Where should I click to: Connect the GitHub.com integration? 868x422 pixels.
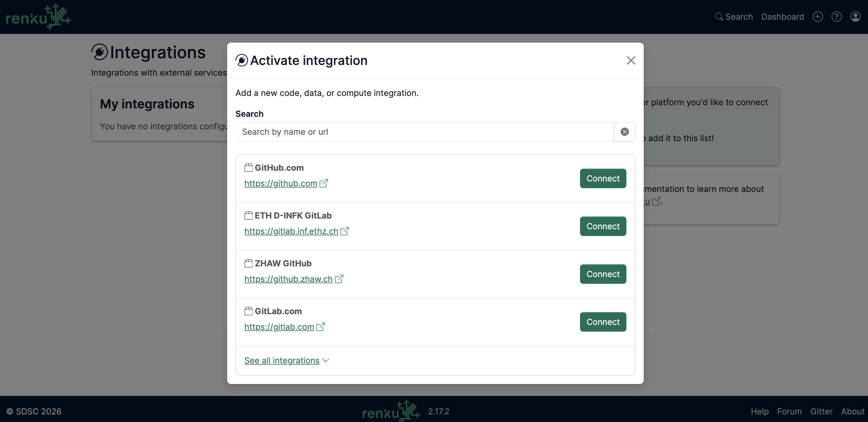pos(603,178)
